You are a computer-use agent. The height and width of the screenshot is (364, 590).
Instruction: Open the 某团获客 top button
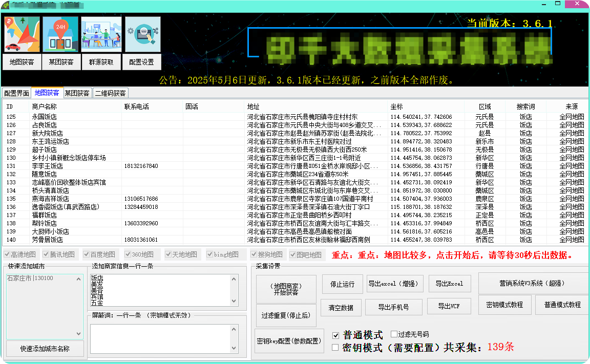point(61,62)
